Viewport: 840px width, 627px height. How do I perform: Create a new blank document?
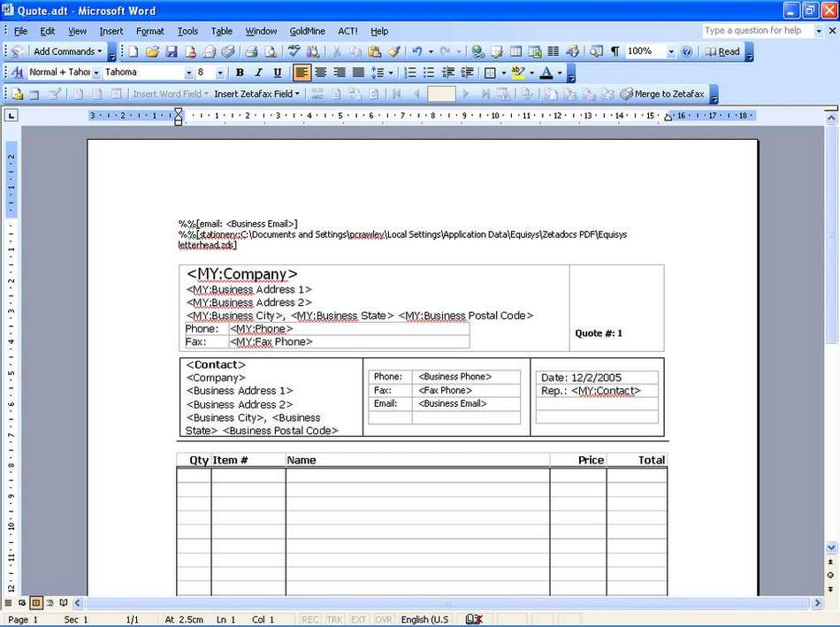[134, 51]
